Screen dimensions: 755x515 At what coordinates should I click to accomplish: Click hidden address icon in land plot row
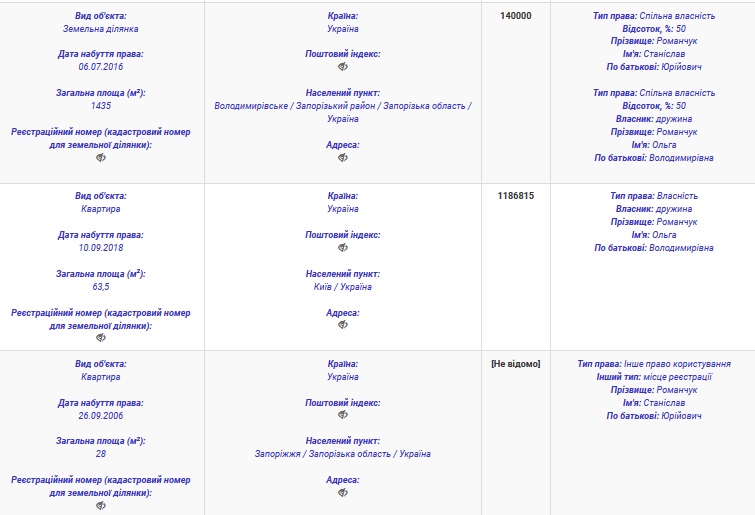point(342,158)
